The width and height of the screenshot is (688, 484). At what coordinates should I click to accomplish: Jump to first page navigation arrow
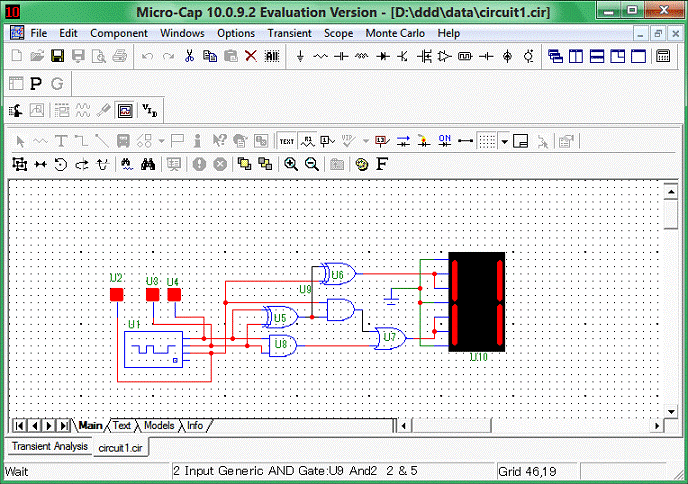click(x=19, y=426)
